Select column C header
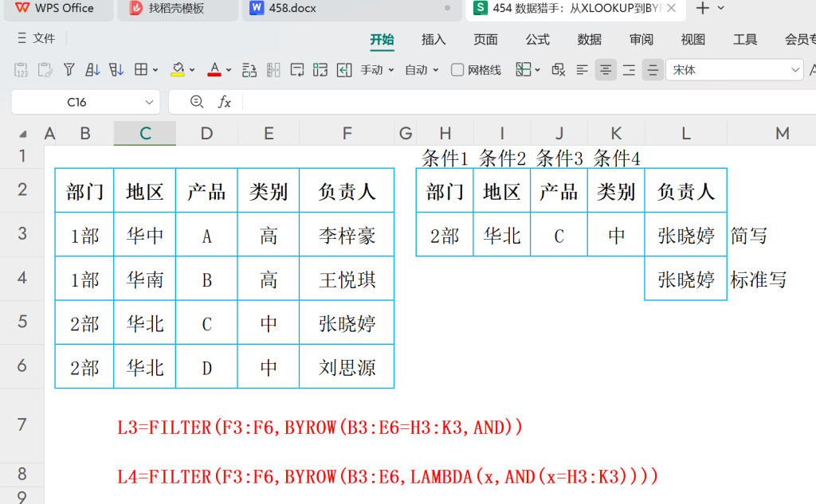Image resolution: width=816 pixels, height=504 pixels. tap(145, 134)
